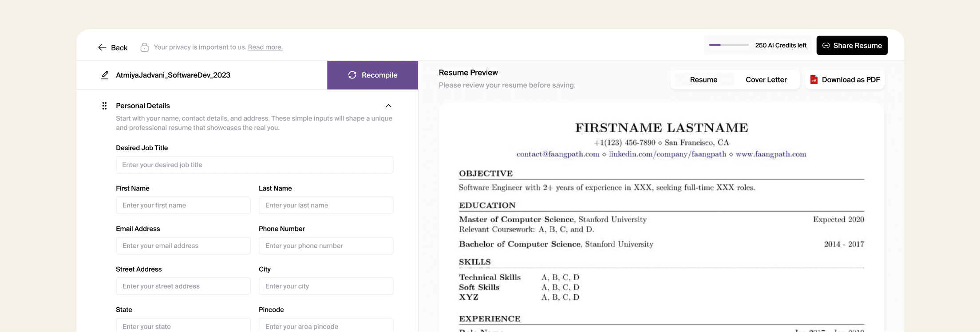The height and width of the screenshot is (332, 980).
Task: Collapse the Personal Details section
Action: (x=388, y=105)
